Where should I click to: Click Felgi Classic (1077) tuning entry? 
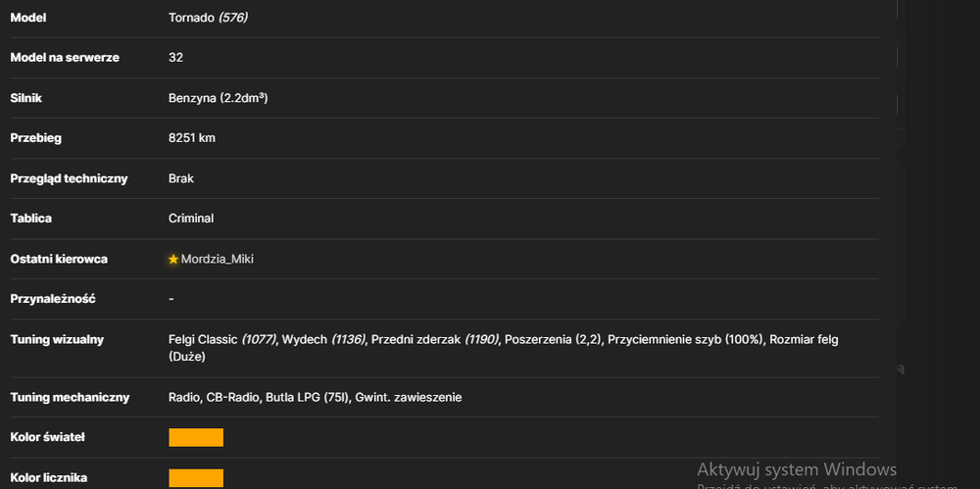click(x=222, y=339)
